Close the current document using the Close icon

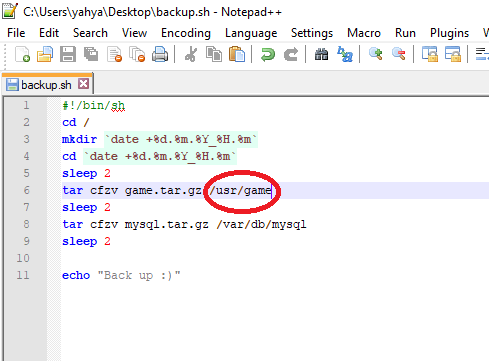click(x=114, y=54)
